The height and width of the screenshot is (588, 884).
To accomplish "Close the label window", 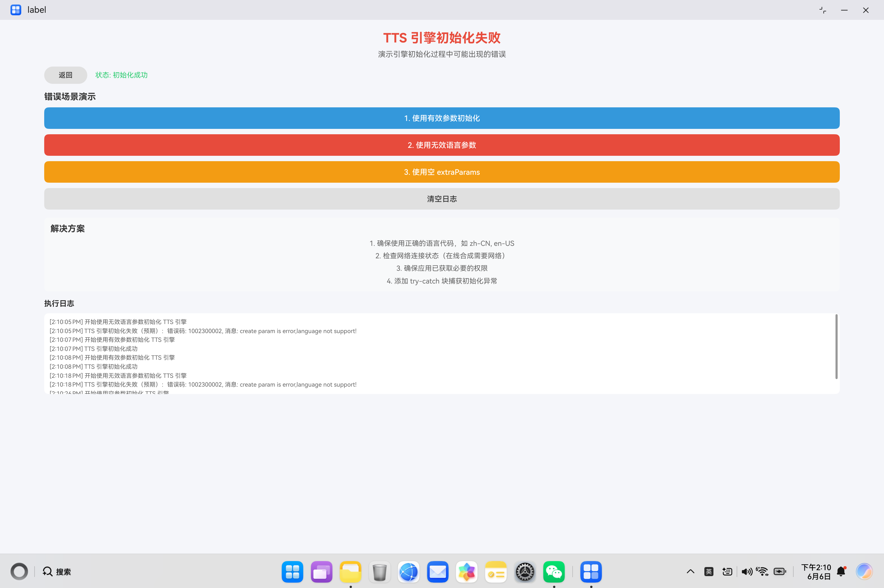I will coord(866,10).
